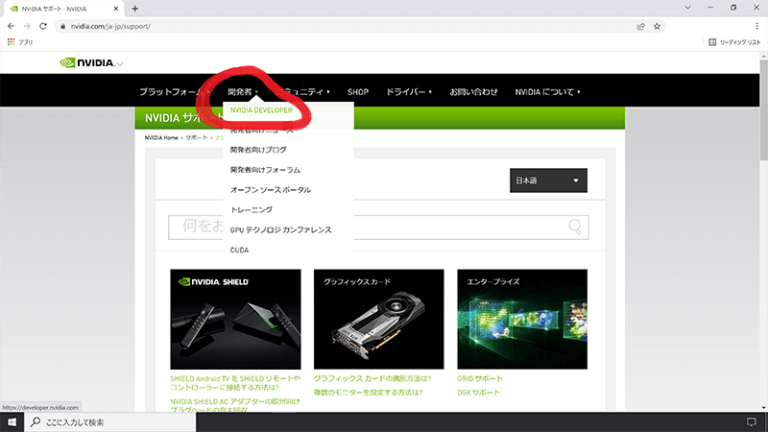Select CUDA from the developer menu

tap(240, 249)
